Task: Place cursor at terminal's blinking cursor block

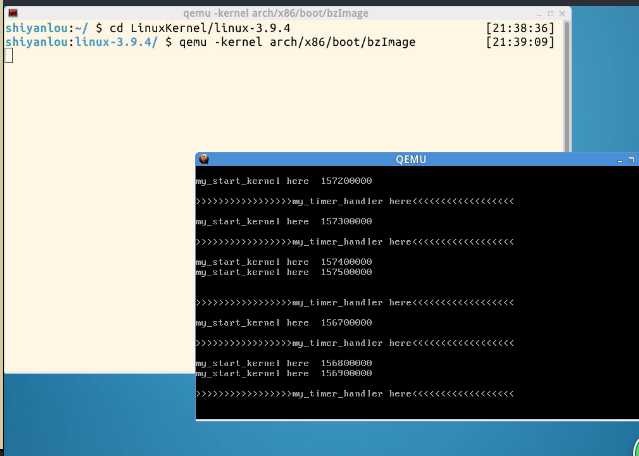Action: click(x=8, y=55)
